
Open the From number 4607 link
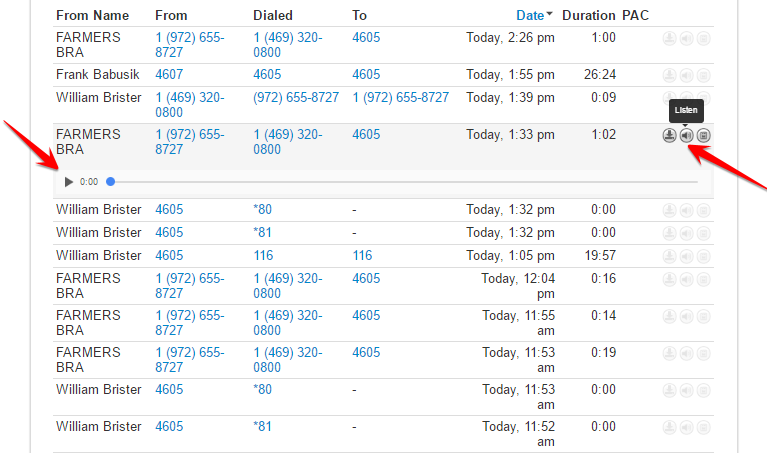pos(169,74)
